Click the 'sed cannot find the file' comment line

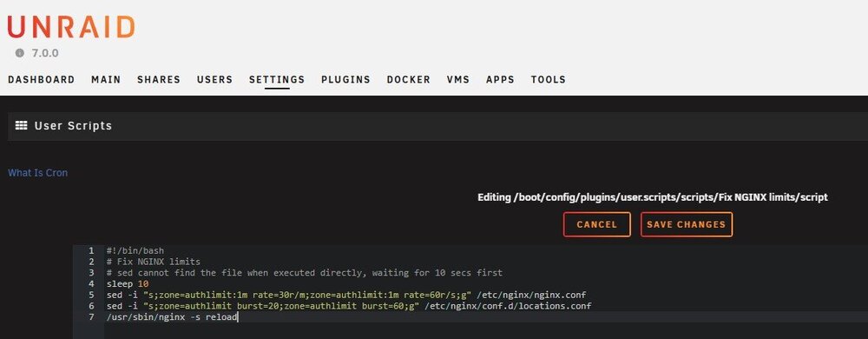click(x=305, y=273)
